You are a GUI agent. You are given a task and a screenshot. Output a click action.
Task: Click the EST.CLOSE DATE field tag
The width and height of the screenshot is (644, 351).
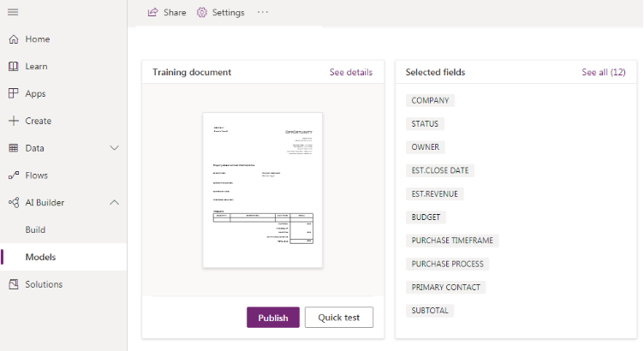click(x=440, y=170)
